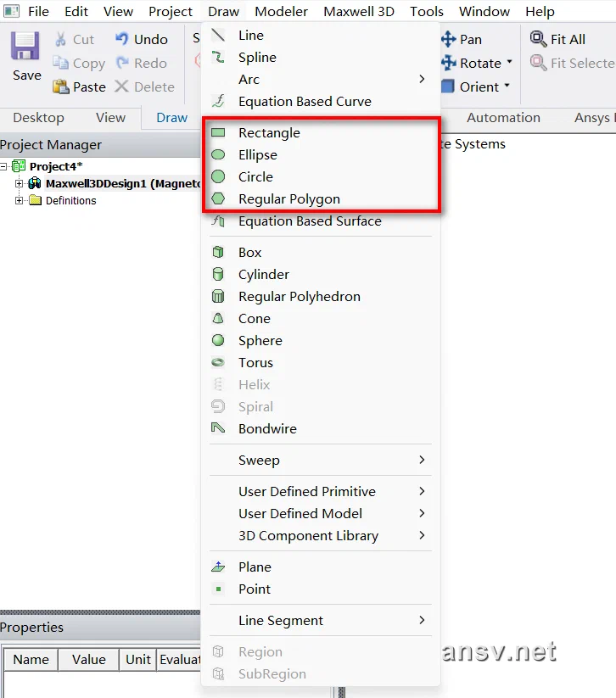The height and width of the screenshot is (698, 616).
Task: Expand the Arc submenu arrow
Action: (x=422, y=79)
